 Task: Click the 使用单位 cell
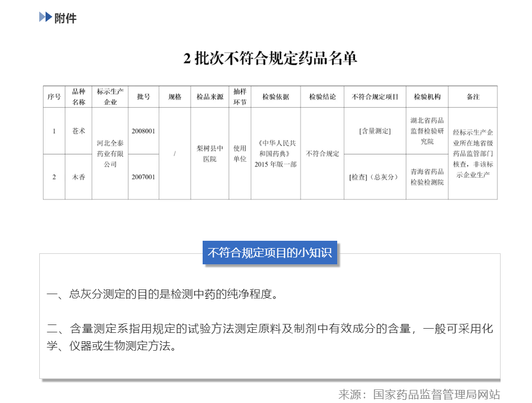[240, 154]
